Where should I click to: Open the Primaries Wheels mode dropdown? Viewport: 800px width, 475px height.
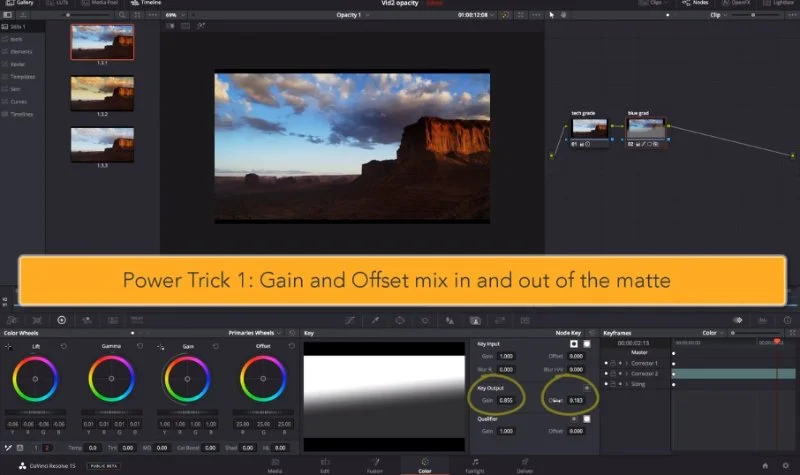255,333
